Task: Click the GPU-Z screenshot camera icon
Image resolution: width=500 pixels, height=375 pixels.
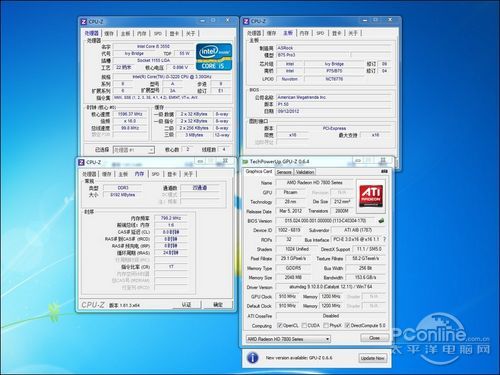Action: 384,171
